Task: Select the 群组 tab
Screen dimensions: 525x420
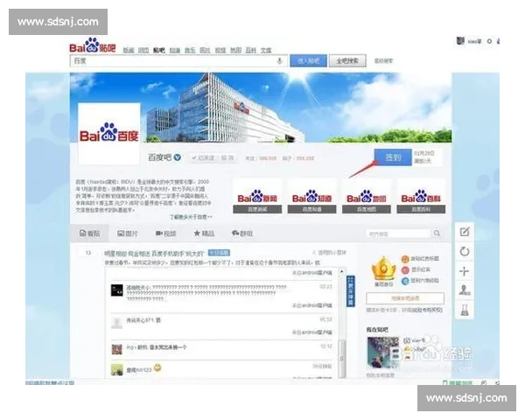Action: point(242,234)
